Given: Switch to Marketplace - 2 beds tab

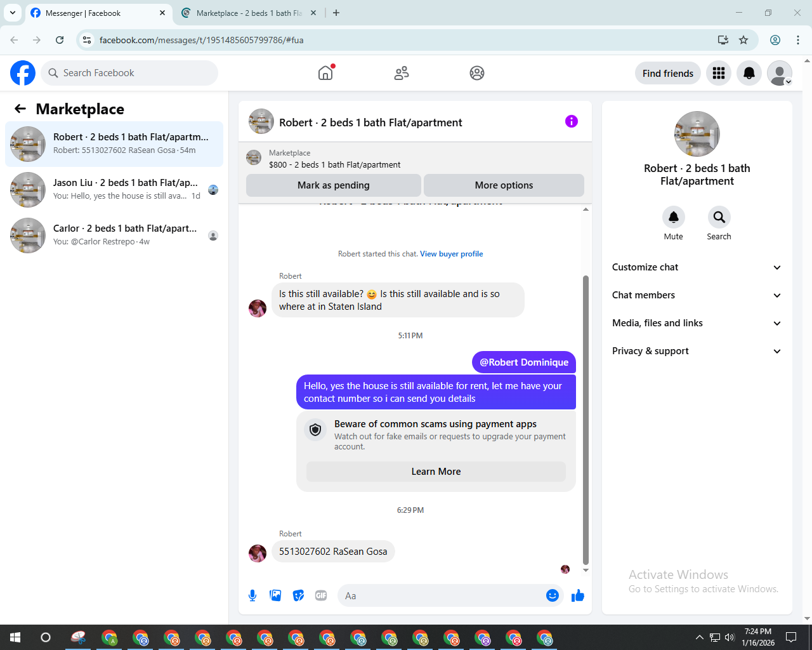Looking at the screenshot, I should 249,13.
